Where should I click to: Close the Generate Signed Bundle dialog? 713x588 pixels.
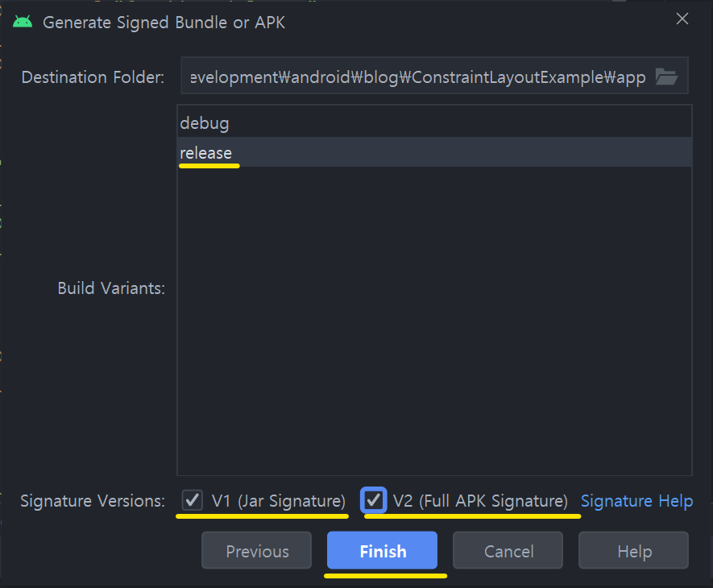[x=682, y=19]
